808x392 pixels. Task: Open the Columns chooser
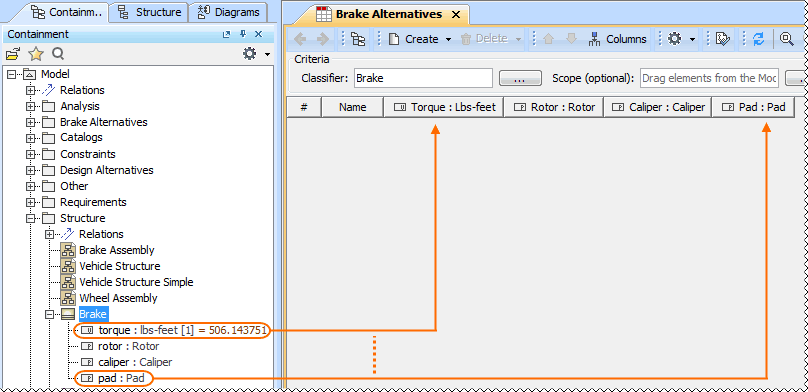[x=617, y=39]
